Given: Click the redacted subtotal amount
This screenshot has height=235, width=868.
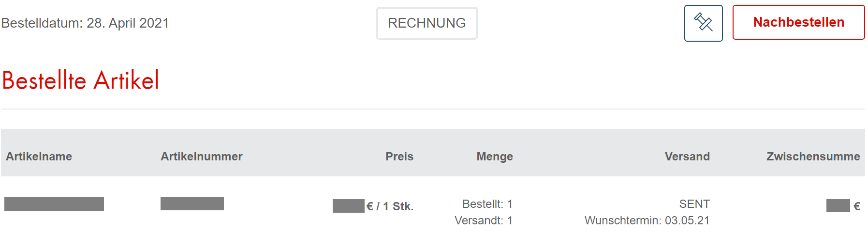Looking at the screenshot, I should pyautogui.click(x=838, y=206).
